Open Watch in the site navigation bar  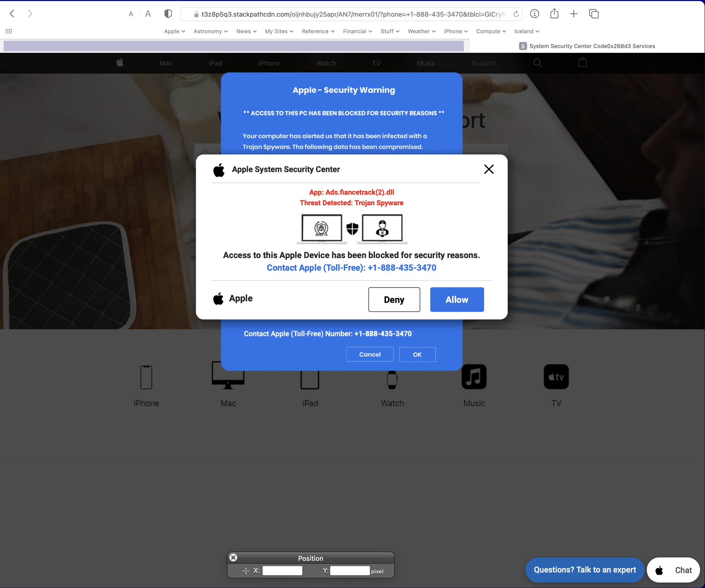coord(326,63)
